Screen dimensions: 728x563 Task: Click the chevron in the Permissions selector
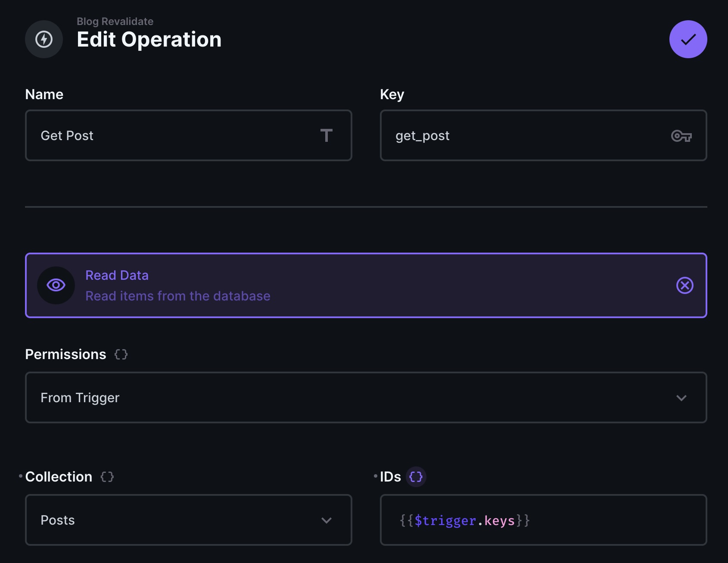click(681, 398)
